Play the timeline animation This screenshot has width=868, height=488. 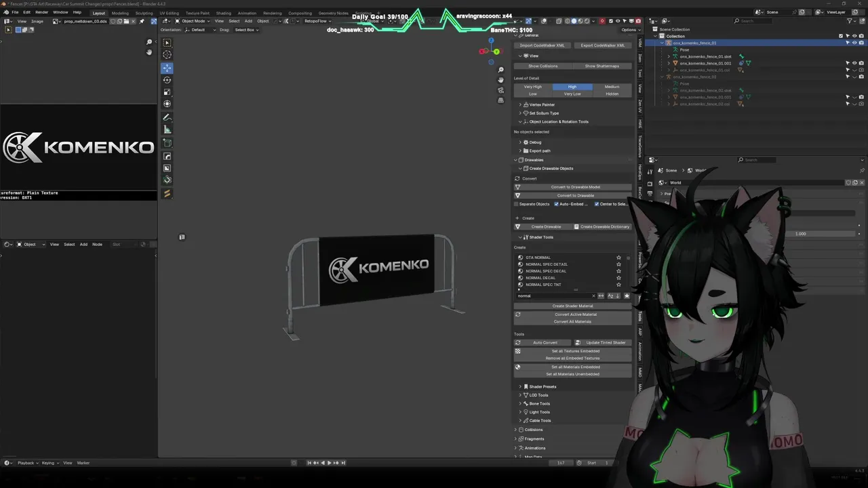329,463
